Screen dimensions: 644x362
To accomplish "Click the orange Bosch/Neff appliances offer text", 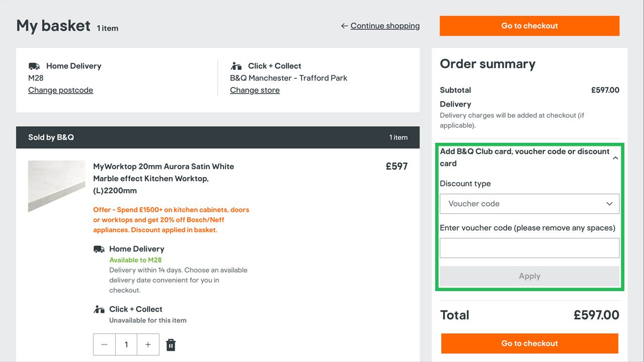I will pos(171,220).
